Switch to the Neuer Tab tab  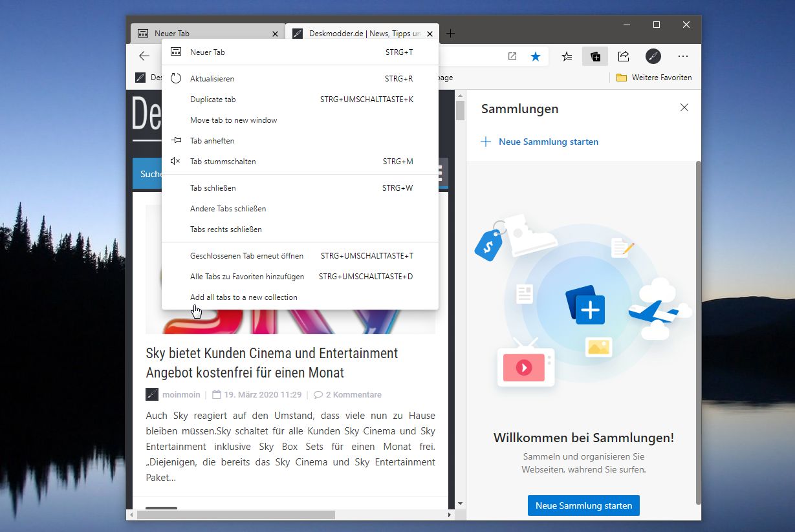pos(207,33)
